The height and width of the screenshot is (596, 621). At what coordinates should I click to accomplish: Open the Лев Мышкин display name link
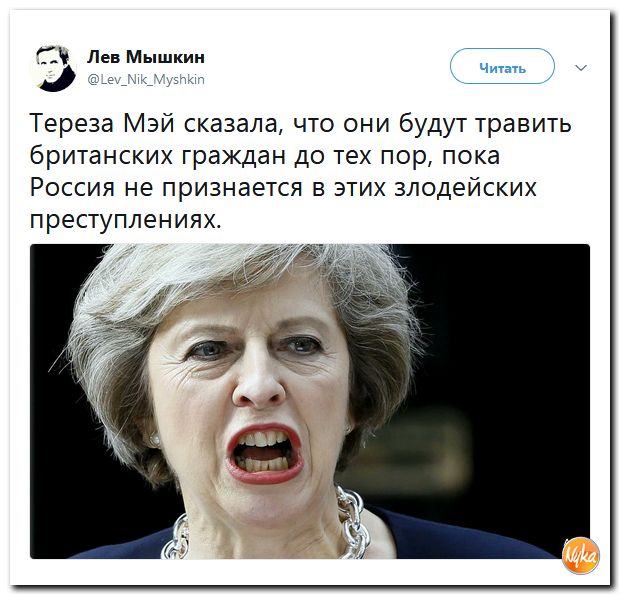[146, 57]
